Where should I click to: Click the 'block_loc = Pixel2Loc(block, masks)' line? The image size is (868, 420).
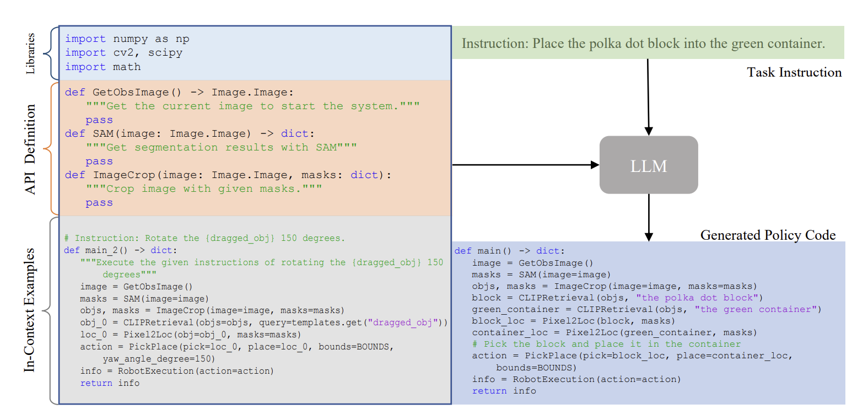coord(573,321)
